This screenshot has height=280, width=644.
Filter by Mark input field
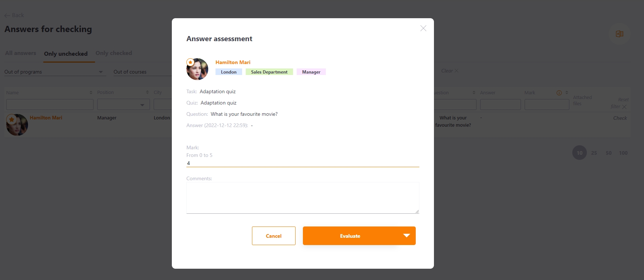click(547, 104)
